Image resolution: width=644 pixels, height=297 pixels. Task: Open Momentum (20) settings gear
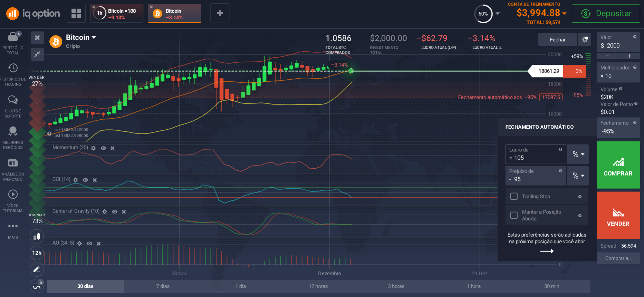pos(93,148)
